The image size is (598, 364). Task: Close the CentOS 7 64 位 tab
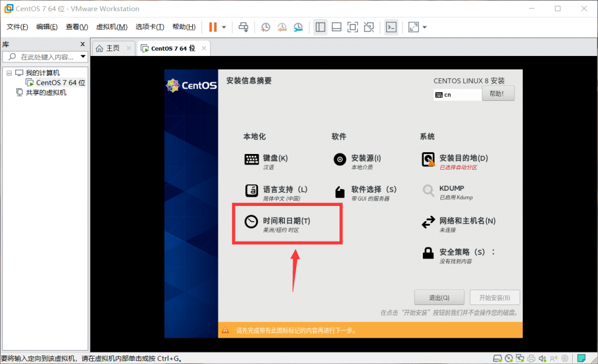(204, 48)
